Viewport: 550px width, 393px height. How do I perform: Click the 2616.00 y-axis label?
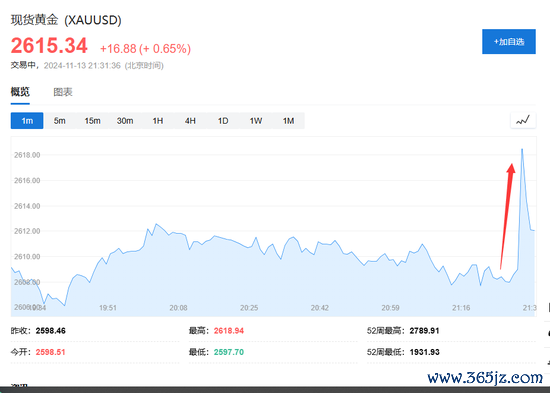tap(27, 180)
